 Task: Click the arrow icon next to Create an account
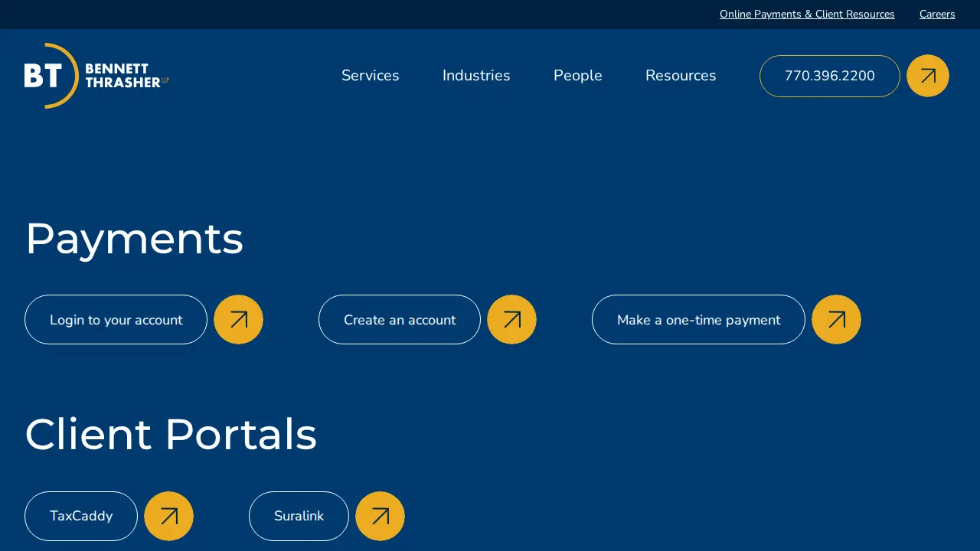[x=511, y=319]
